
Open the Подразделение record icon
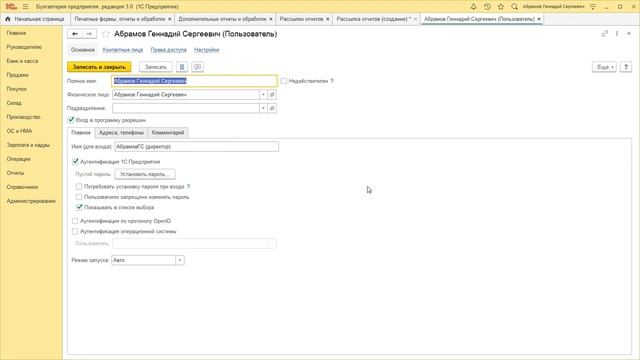pos(272,108)
